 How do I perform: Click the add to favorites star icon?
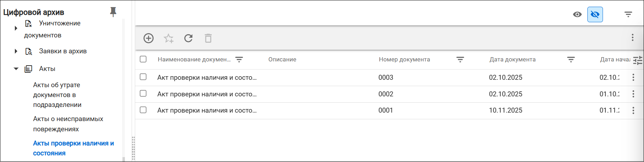pyautogui.click(x=169, y=38)
